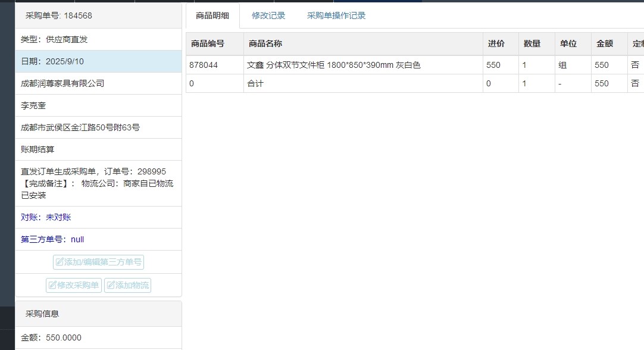Image resolution: width=644 pixels, height=350 pixels.
Task: Click the edit icon on 添加物流
Action: point(111,286)
